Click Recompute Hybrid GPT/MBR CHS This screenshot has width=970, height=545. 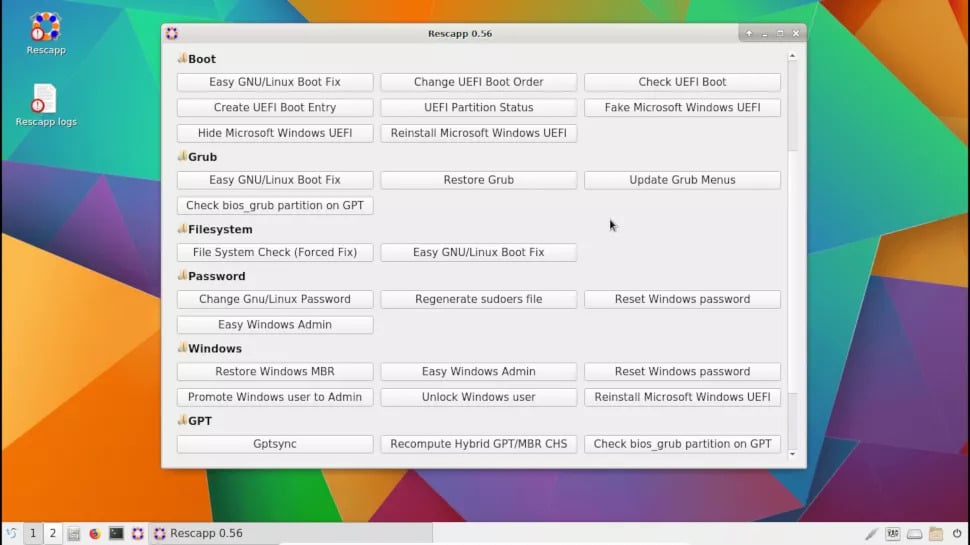tap(479, 444)
